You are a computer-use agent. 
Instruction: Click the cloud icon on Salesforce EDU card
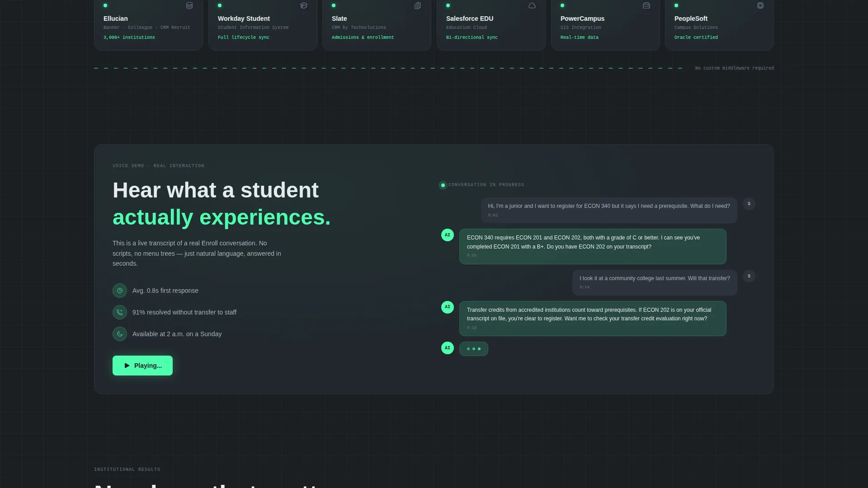coord(532,5)
